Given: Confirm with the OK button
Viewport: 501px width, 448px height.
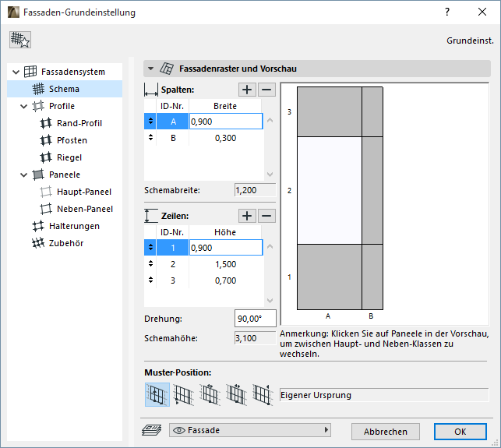Looking at the screenshot, I should click(460, 432).
